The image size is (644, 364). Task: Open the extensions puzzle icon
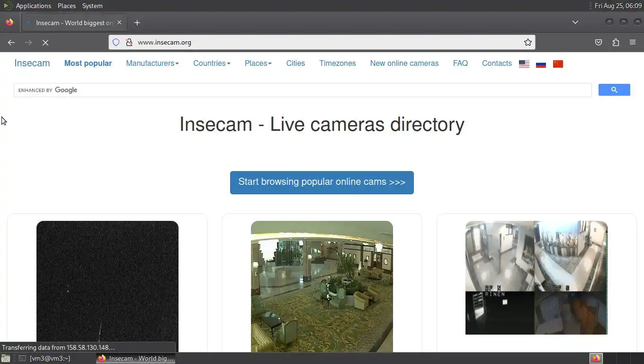click(x=616, y=42)
